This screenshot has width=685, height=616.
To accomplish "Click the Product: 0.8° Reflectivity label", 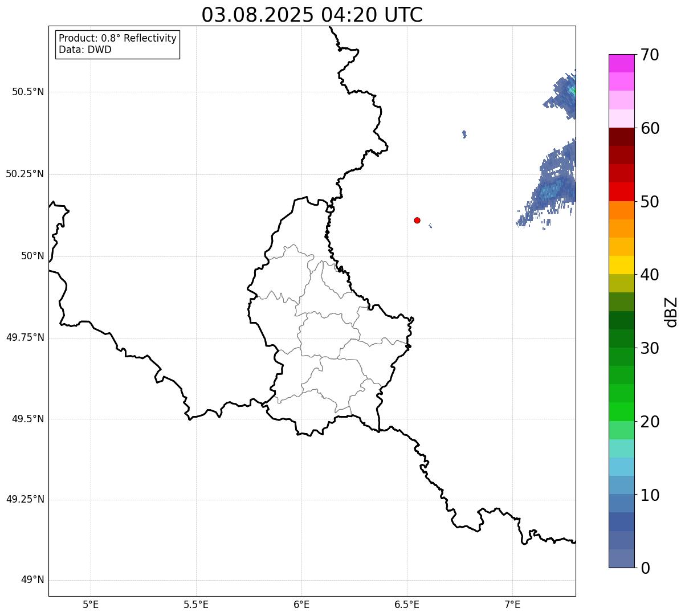I will [118, 38].
